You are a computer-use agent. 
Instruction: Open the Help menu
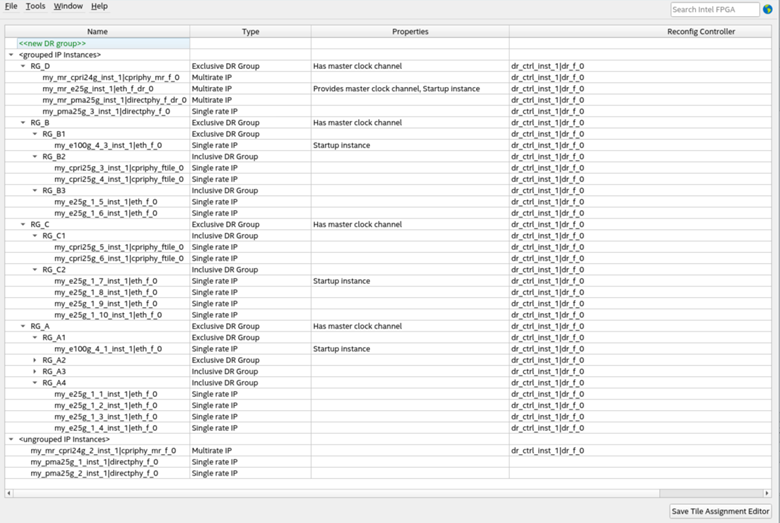99,6
